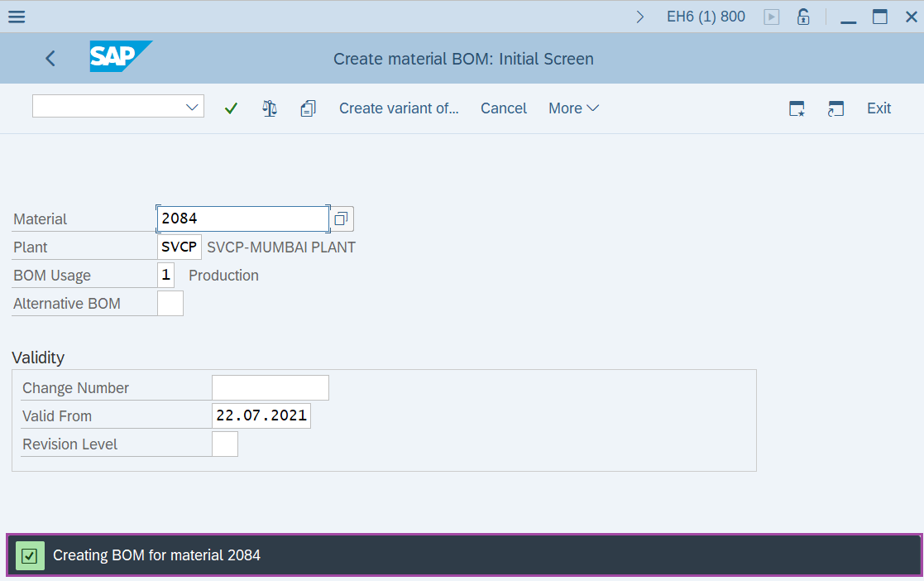Click the session refresh window icon beside Exit
The width and height of the screenshot is (924, 581).
[835, 108]
